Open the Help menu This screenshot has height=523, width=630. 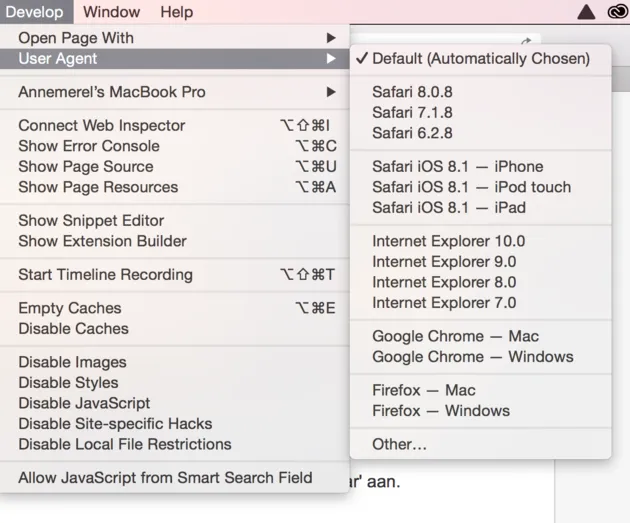point(177,12)
